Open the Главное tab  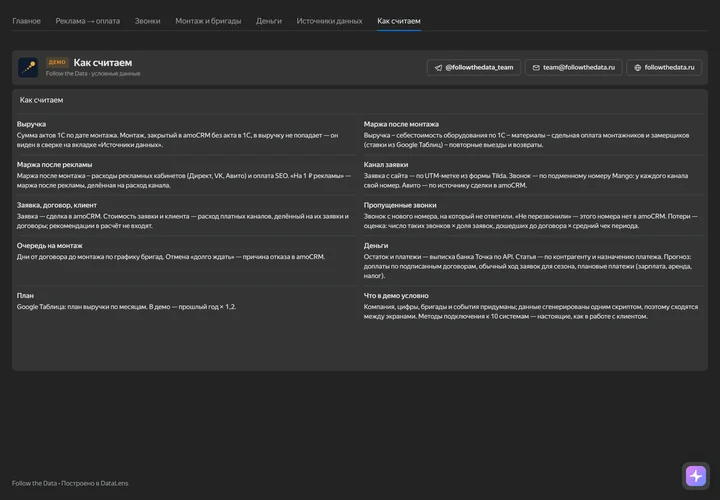point(26,21)
